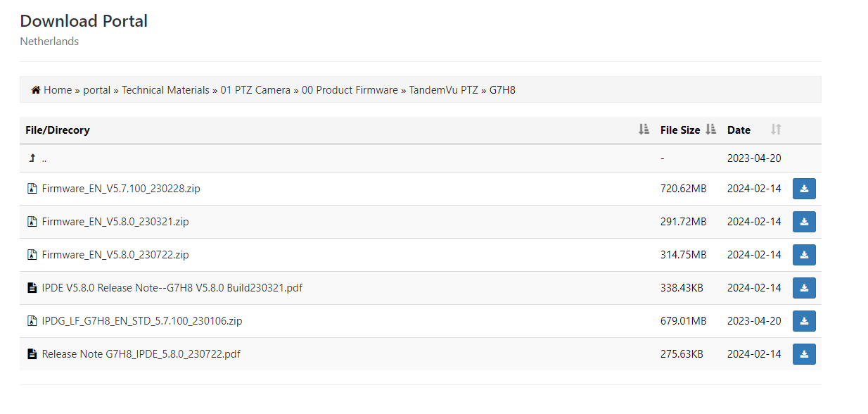The width and height of the screenshot is (868, 414).
Task: Open Technical Materials in the breadcrumb
Action: pos(165,90)
